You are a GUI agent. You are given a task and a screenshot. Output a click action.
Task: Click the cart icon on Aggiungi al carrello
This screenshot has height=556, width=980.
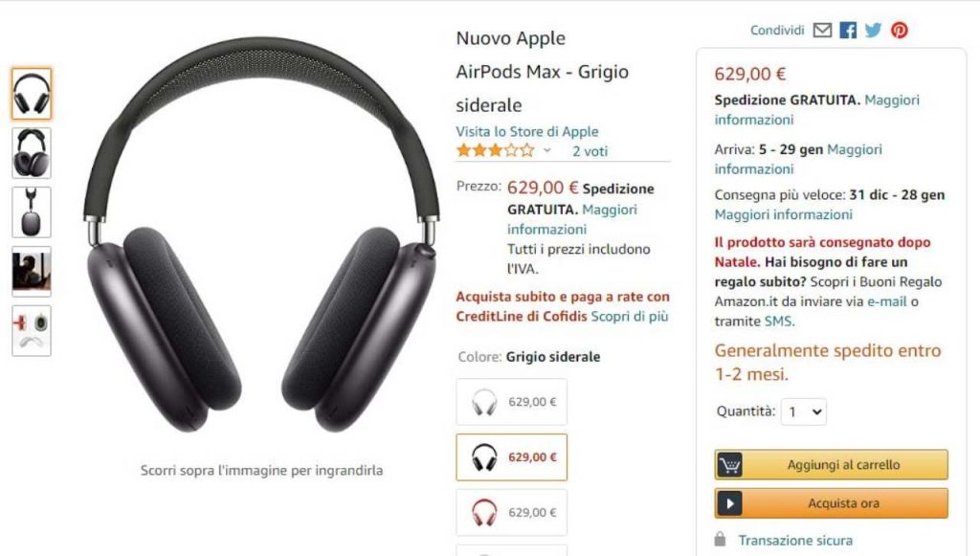(729, 465)
